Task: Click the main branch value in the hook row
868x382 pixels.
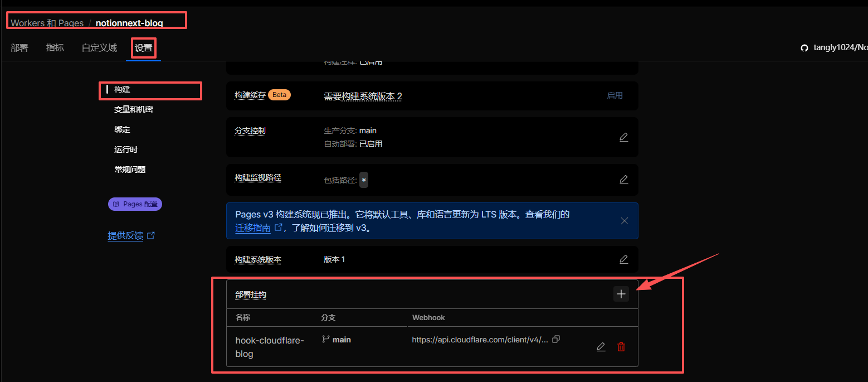Action: point(342,340)
